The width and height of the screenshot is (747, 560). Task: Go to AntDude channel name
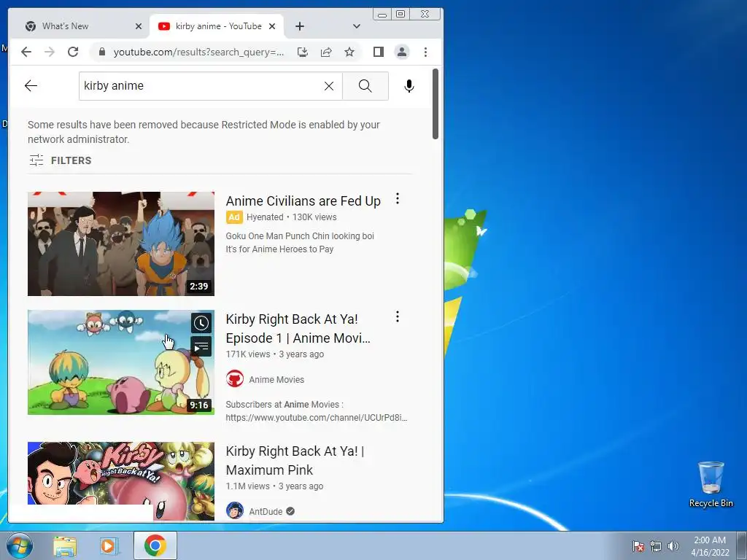(x=266, y=511)
